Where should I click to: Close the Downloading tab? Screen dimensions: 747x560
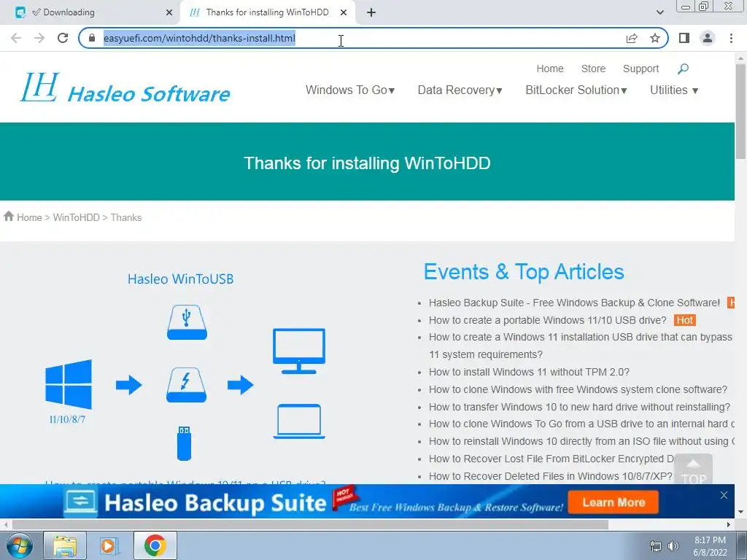pyautogui.click(x=169, y=13)
